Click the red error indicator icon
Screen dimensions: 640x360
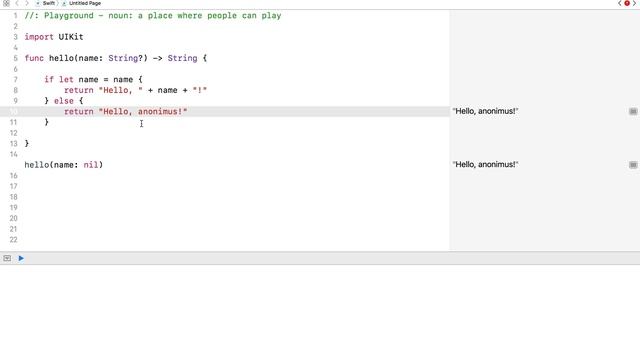coord(627,3)
